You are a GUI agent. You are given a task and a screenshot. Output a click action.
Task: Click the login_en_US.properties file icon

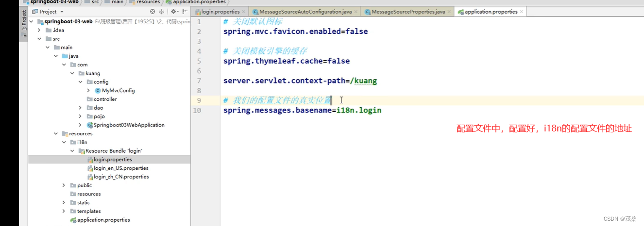(90, 168)
